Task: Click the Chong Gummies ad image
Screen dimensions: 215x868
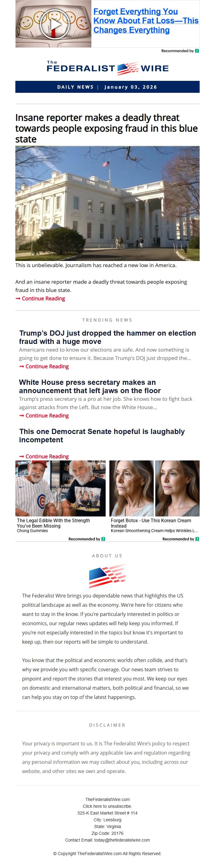Action: tap(60, 488)
